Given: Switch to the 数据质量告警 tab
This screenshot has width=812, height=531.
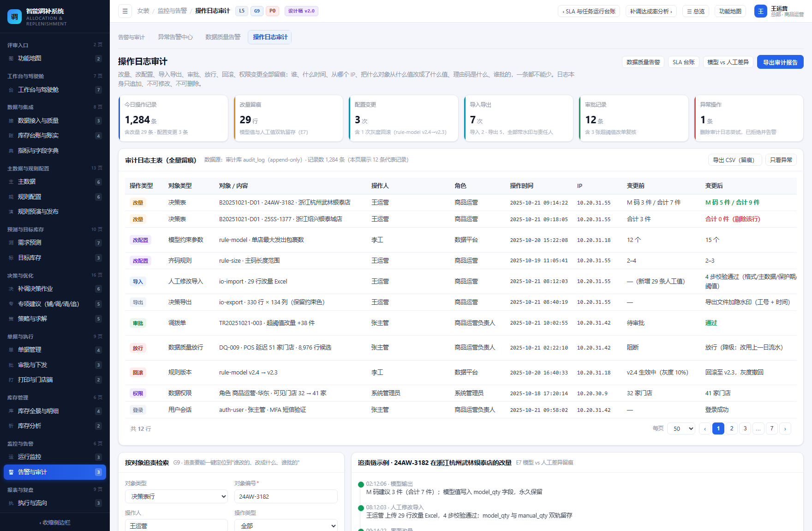Looking at the screenshot, I should click(x=223, y=37).
